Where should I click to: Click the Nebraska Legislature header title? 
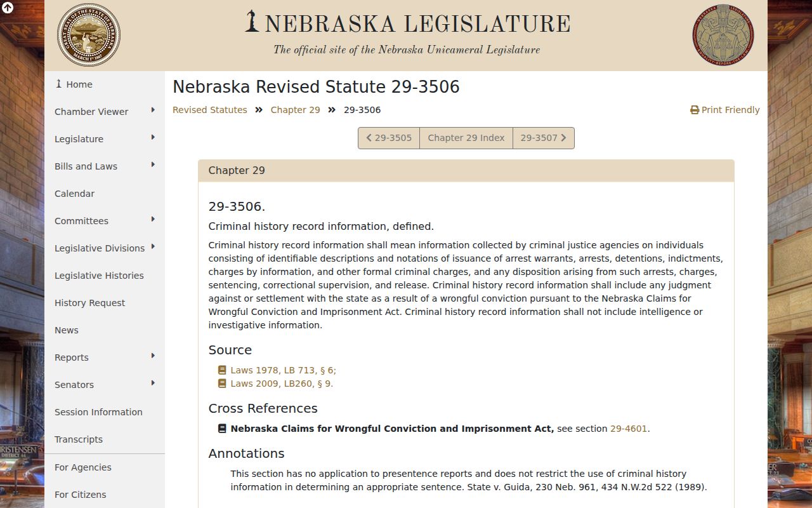pos(417,23)
